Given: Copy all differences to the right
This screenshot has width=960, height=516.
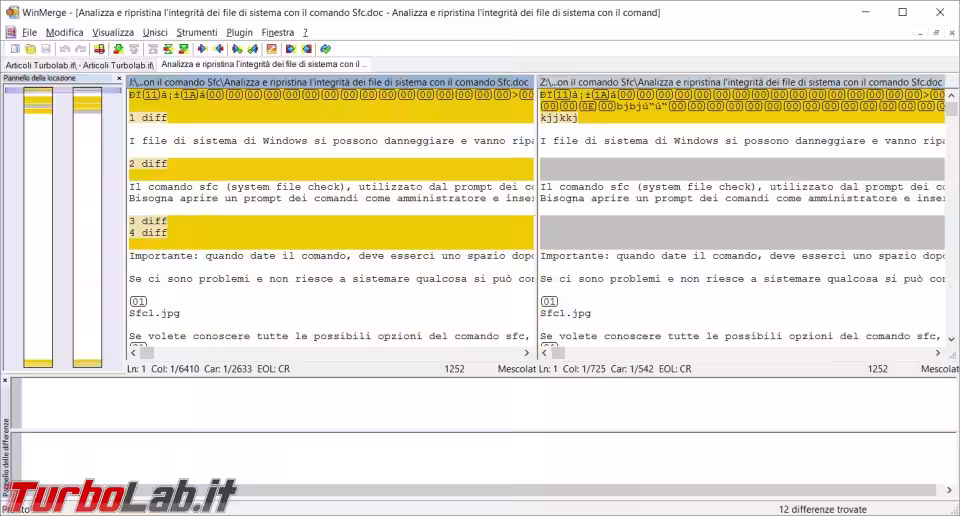Looking at the screenshot, I should [290, 48].
